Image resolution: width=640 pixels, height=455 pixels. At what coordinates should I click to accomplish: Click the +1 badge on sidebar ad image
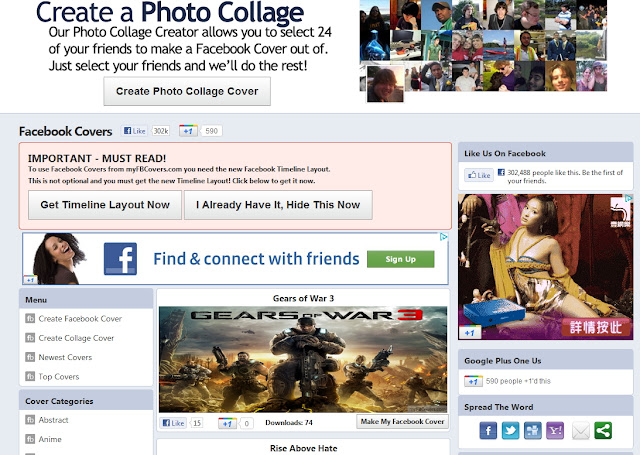point(470,333)
